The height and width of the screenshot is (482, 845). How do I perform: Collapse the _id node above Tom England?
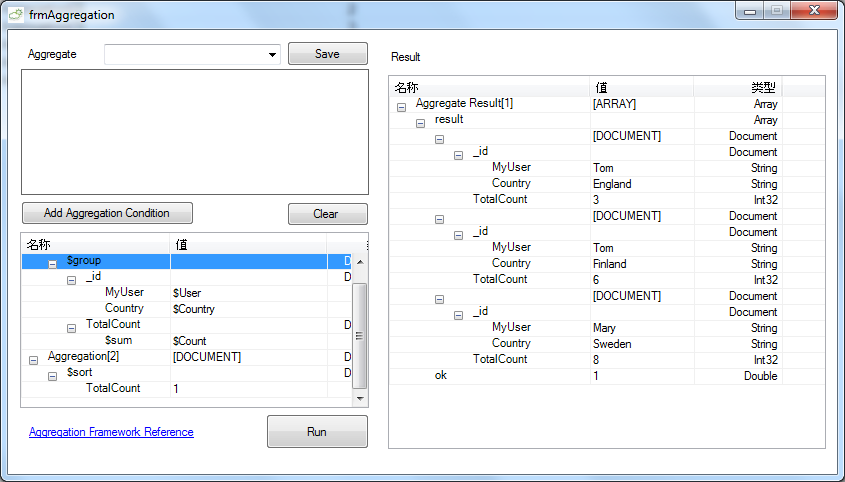point(458,155)
